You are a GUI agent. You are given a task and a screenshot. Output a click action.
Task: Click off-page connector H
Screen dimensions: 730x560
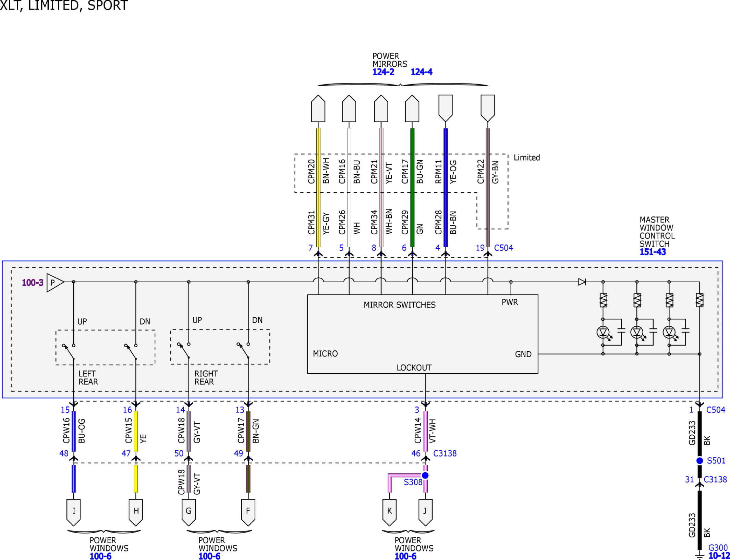(x=136, y=512)
